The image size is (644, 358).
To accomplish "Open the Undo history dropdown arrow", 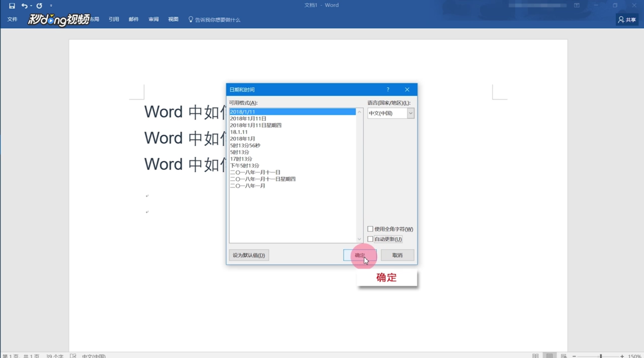I will pos(31,6).
